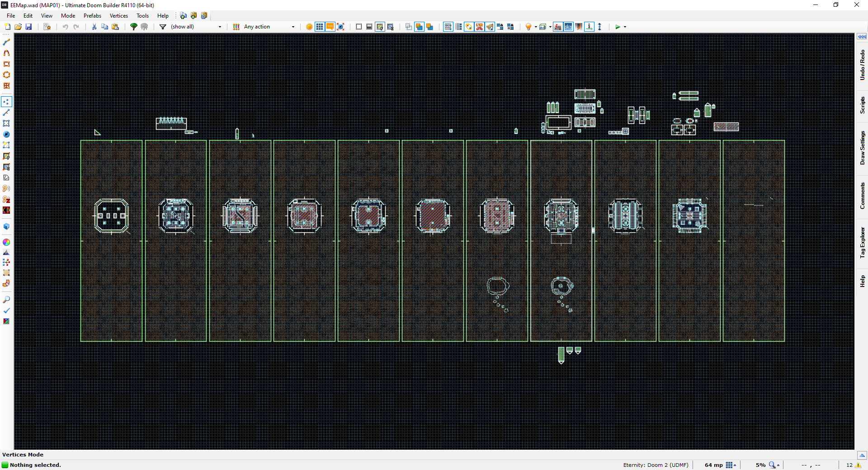The height and width of the screenshot is (470, 868).
Task: Toggle the orange comments display button
Action: pos(330,27)
